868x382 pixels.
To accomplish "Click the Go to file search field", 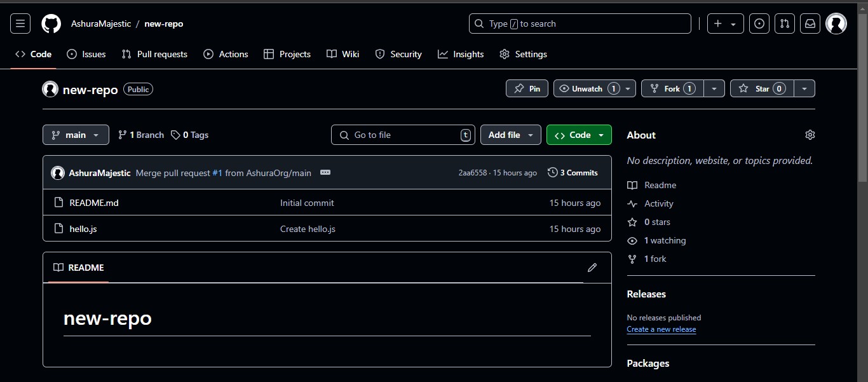I will point(403,135).
